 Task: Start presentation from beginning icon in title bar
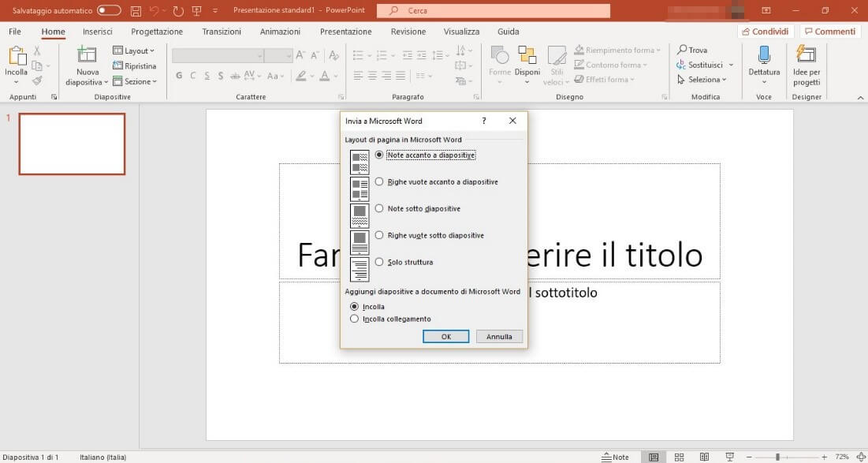pos(196,10)
